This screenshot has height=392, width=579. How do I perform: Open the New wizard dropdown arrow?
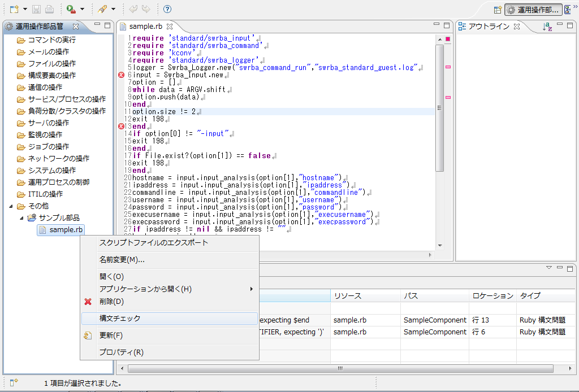click(25, 9)
